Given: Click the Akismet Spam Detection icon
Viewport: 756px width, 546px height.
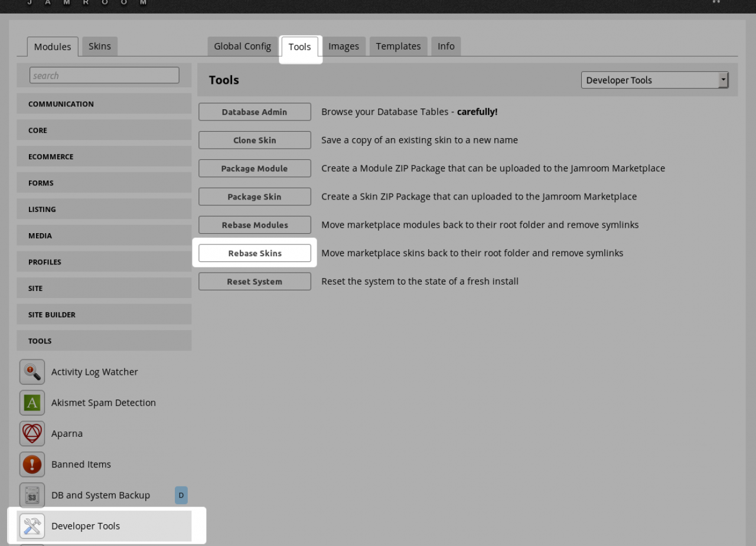Looking at the screenshot, I should (32, 403).
